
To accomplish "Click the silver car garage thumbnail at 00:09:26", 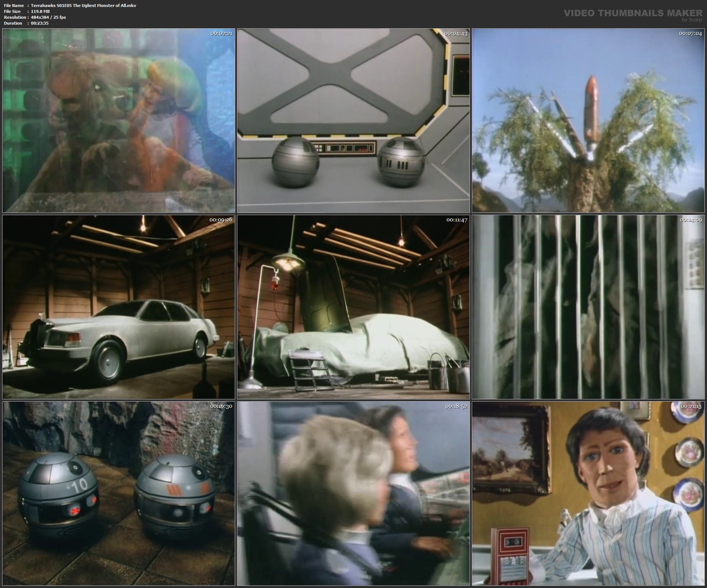I will 119,307.
